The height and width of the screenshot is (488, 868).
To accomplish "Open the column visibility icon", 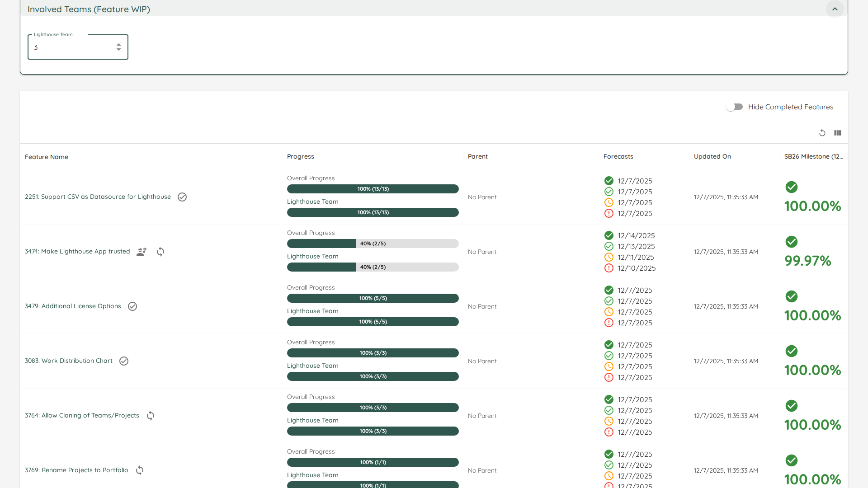I will pyautogui.click(x=838, y=133).
